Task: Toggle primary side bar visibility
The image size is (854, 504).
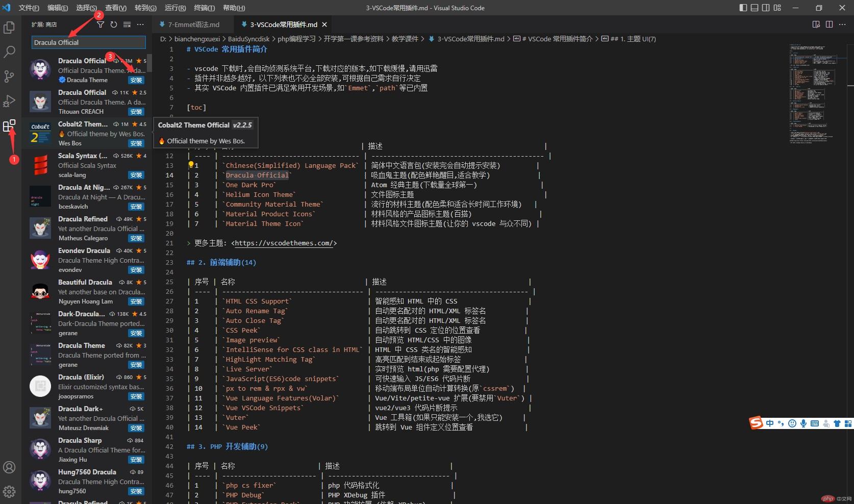Action: click(743, 8)
